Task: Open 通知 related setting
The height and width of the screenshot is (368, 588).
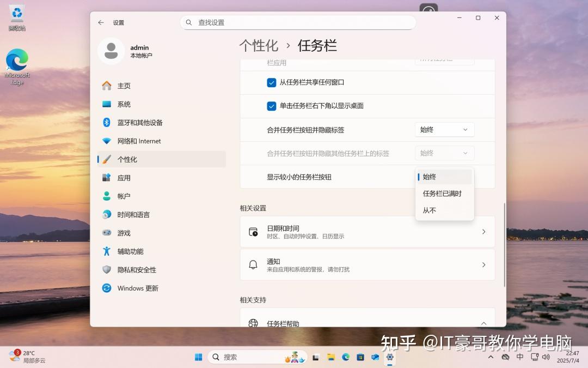Action: click(x=367, y=265)
